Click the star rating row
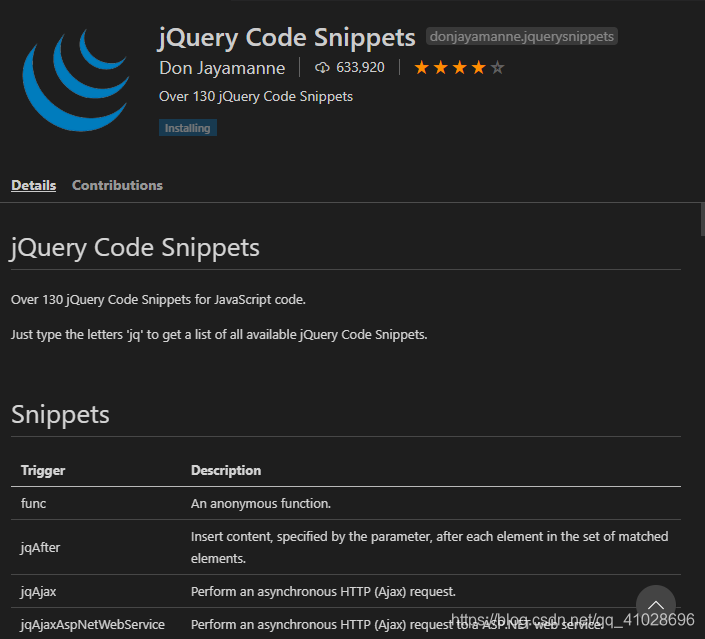 pos(459,68)
